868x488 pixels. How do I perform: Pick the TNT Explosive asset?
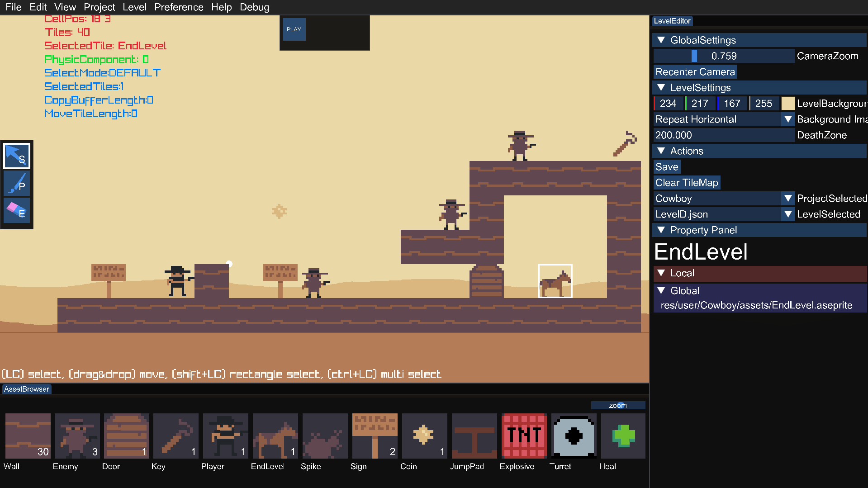[524, 436]
